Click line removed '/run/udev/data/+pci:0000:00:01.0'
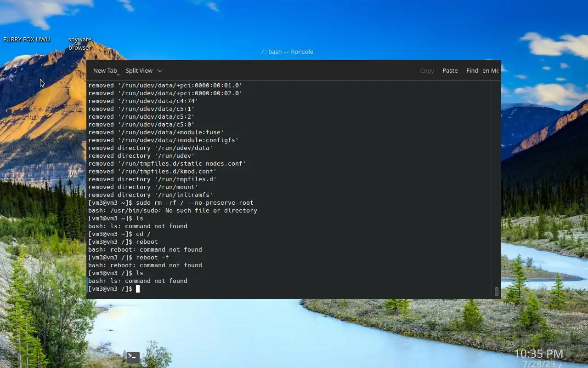Screen dimensions: 588x368 [x=165, y=85]
